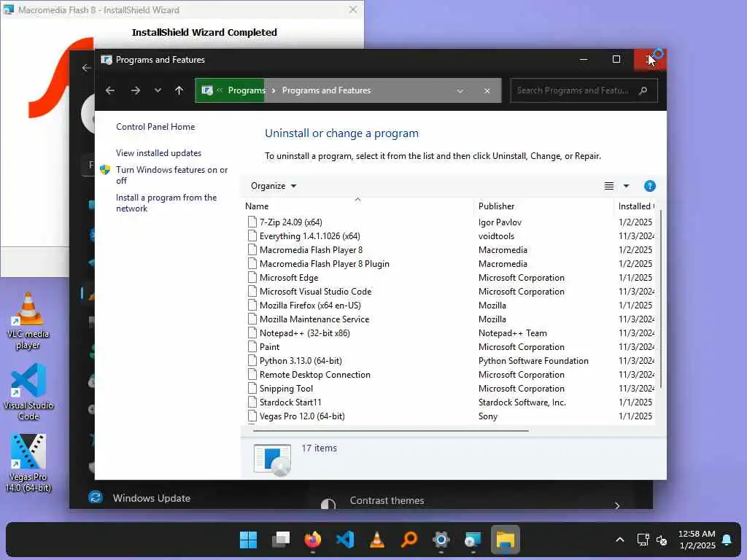Launch Firefox from the taskbar

click(x=312, y=540)
